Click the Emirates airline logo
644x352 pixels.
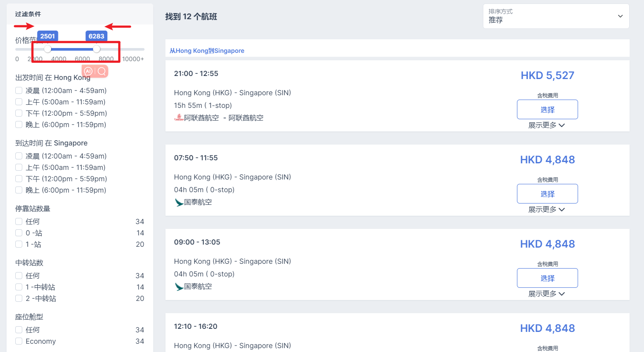pyautogui.click(x=179, y=117)
